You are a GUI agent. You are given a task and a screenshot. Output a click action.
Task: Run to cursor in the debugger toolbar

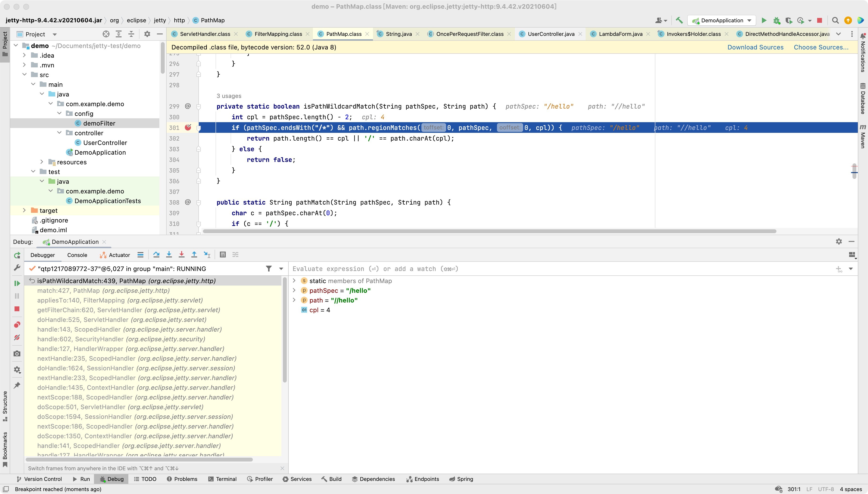point(207,255)
